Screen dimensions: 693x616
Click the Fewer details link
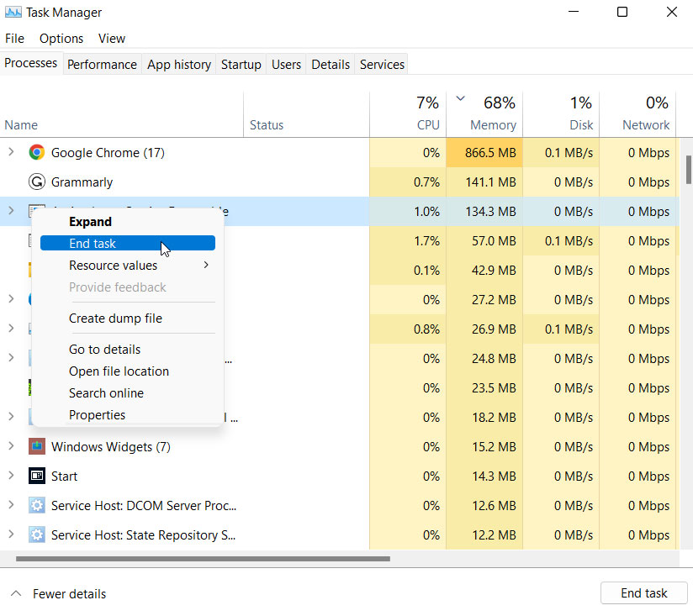70,593
